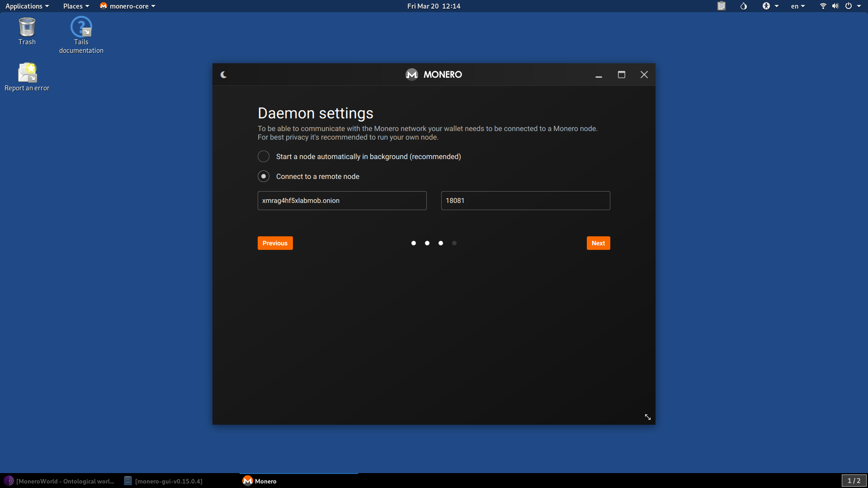Select Start a node automatically in background
The width and height of the screenshot is (868, 488).
coord(263,156)
